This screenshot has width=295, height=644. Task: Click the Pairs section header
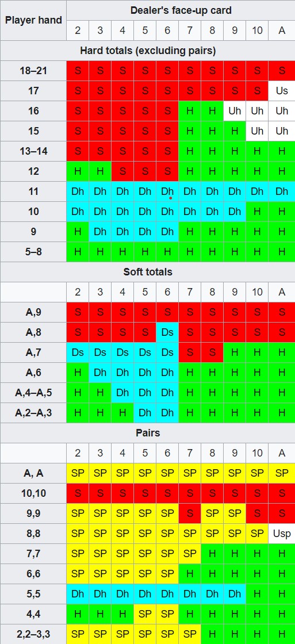pos(147,433)
